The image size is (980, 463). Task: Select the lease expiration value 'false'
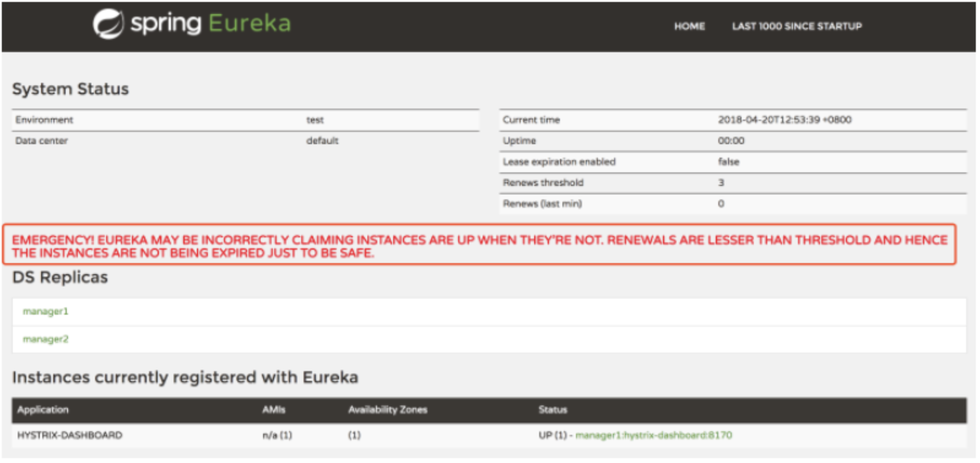[728, 162]
